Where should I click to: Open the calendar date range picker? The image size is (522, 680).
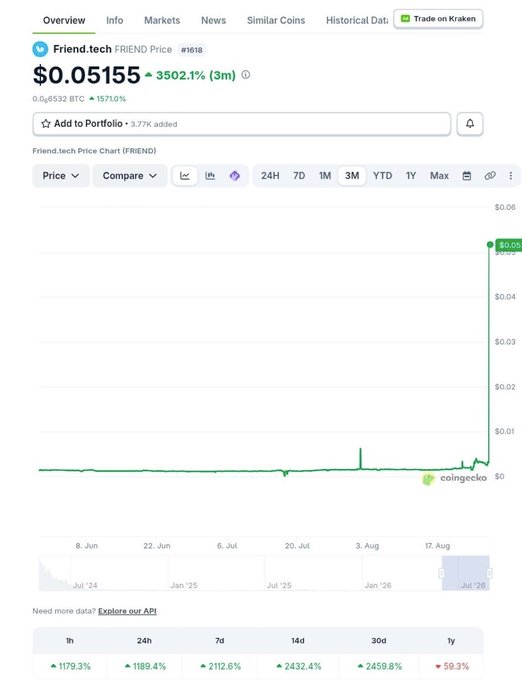pyautogui.click(x=467, y=176)
